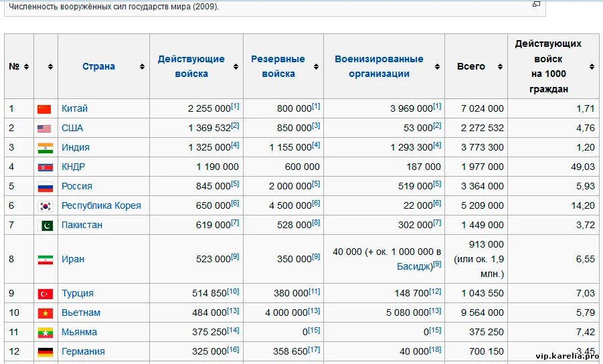Open the Действующие войска header link
The image size is (603, 364).
tap(191, 66)
